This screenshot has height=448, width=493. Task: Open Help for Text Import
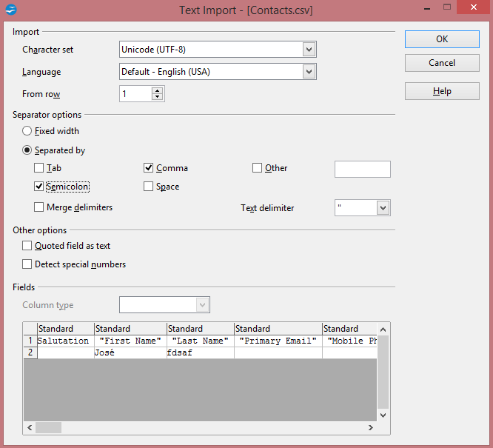coord(442,91)
